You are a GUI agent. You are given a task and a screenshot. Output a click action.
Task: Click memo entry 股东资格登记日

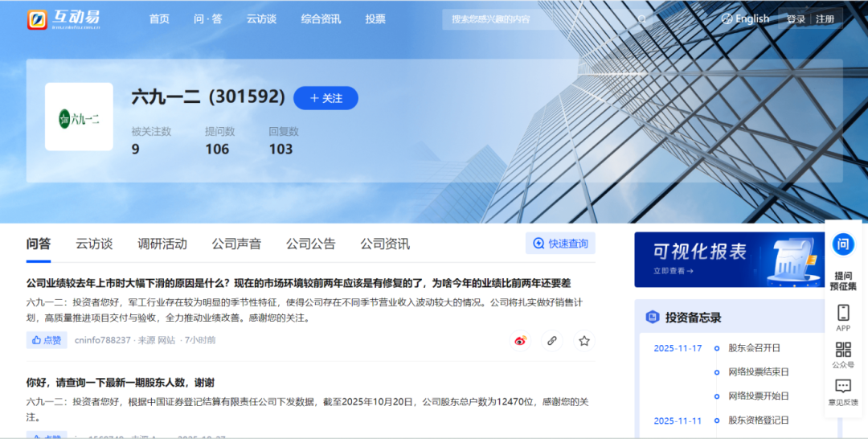click(759, 421)
